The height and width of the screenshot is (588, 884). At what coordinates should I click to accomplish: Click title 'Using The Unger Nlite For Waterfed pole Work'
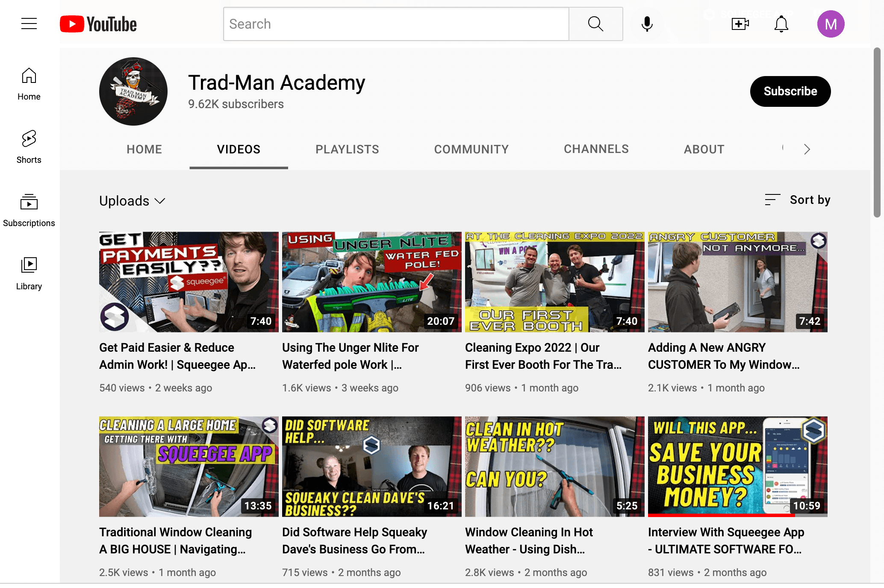351,356
